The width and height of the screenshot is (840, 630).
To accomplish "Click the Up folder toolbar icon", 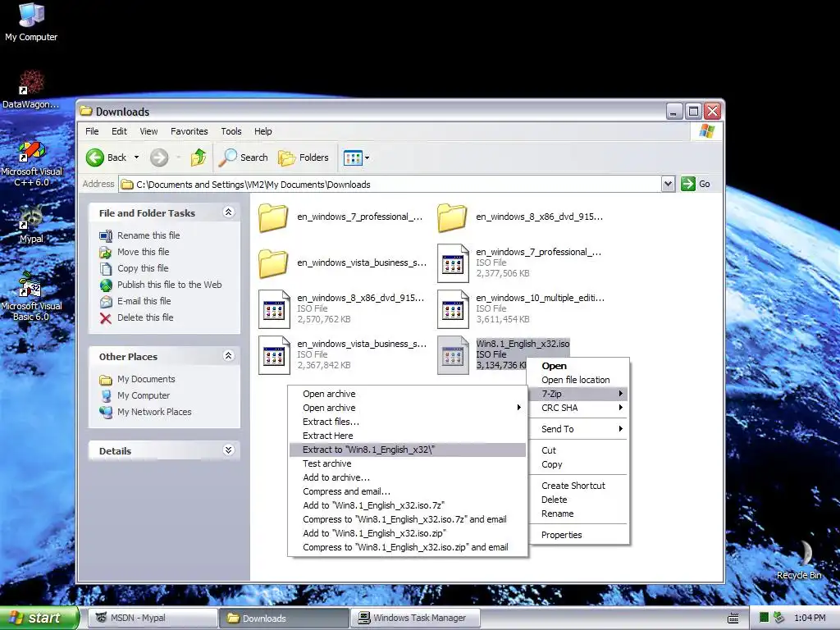I will tap(199, 157).
